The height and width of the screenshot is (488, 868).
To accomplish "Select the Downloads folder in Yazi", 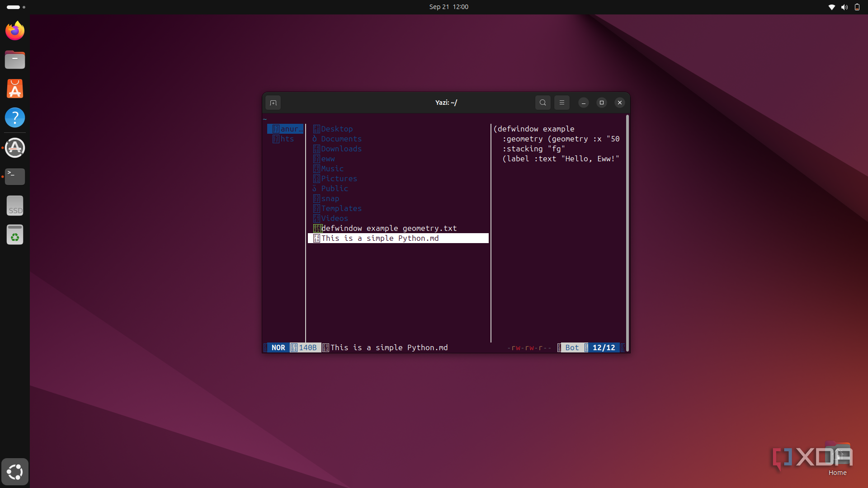I will [x=398, y=149].
